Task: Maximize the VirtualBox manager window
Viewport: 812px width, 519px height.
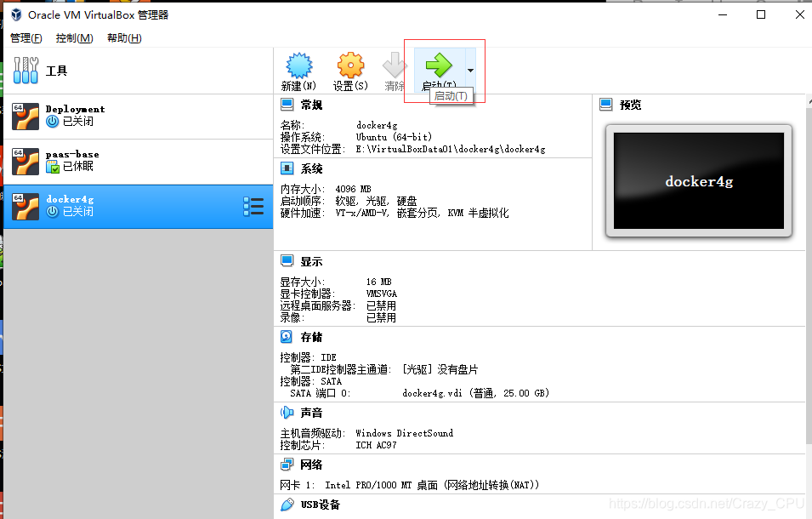Action: [x=761, y=14]
